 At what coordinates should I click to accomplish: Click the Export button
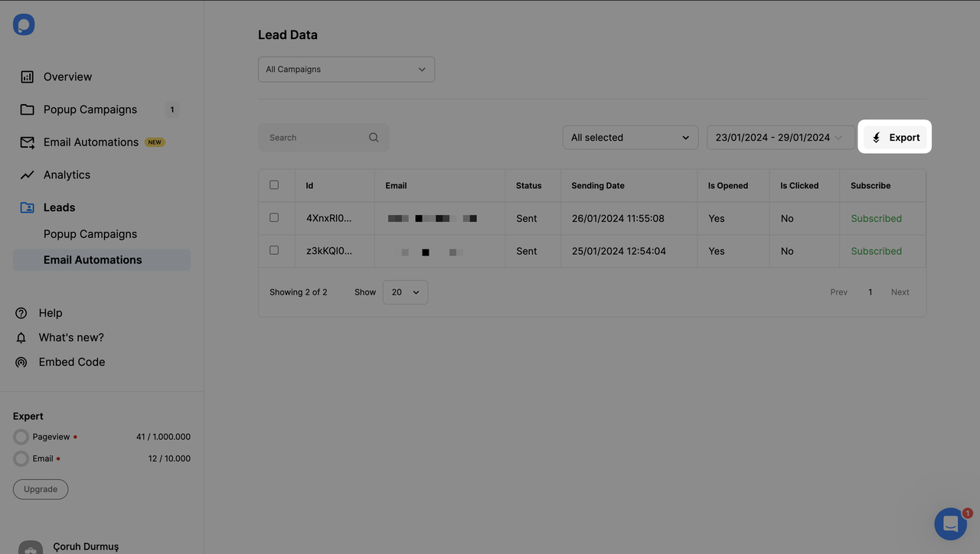[895, 137]
